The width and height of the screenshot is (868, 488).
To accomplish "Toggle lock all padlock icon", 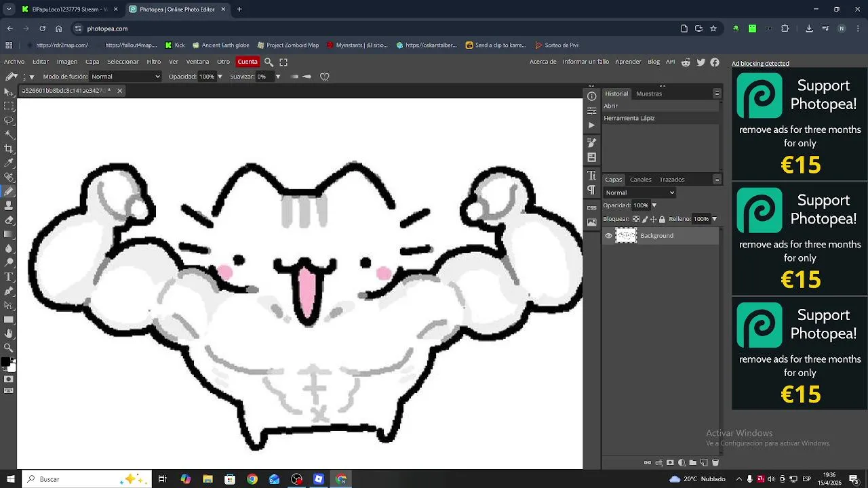I will 662,219.
